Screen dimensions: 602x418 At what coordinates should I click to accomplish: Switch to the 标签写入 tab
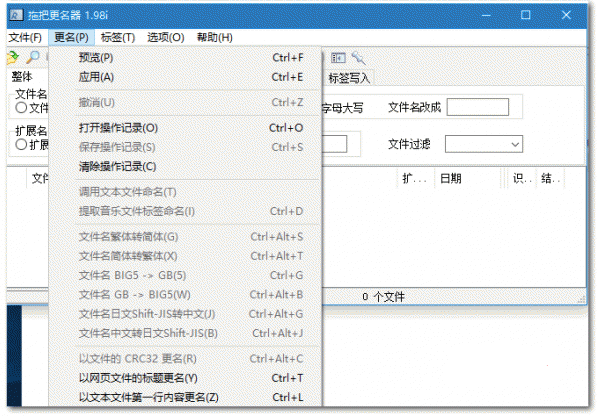click(x=349, y=78)
